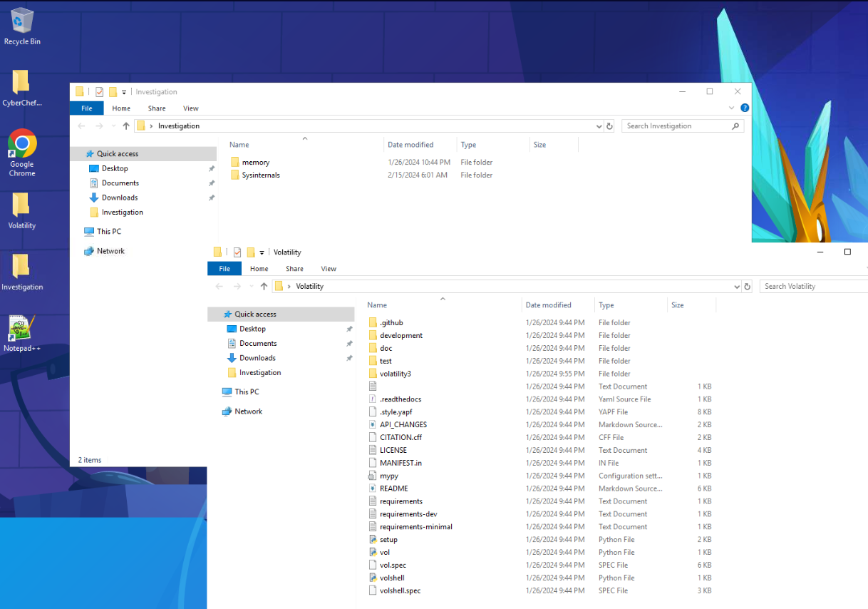
Task: Expand address history dropdown in Investigation window
Action: click(599, 126)
